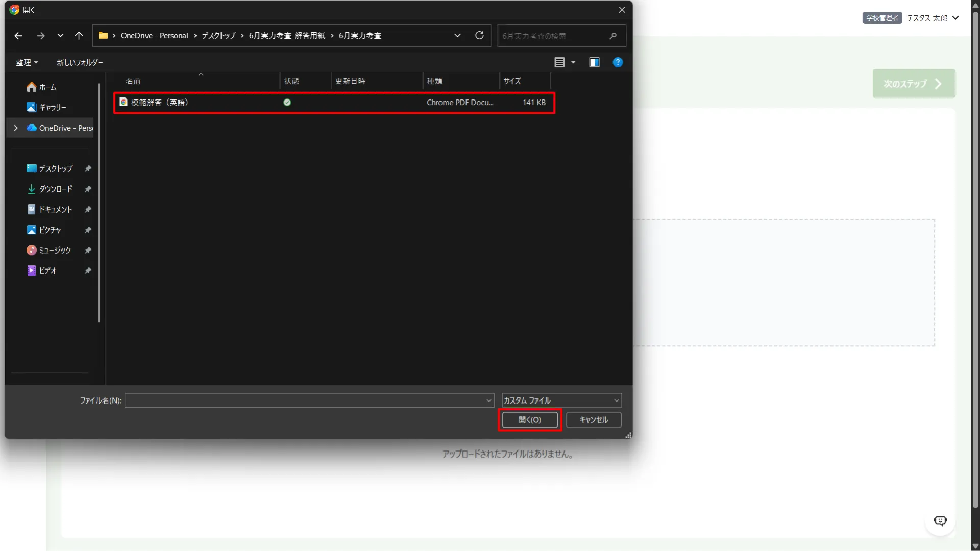Open デスクトップ quick access item
The width and height of the screenshot is (980, 551).
pos(50,168)
